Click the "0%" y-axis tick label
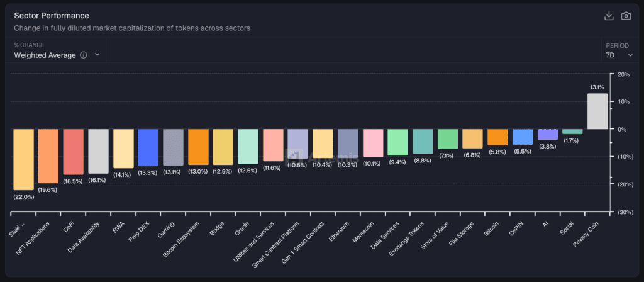This screenshot has height=282, width=644. pyautogui.click(x=623, y=129)
